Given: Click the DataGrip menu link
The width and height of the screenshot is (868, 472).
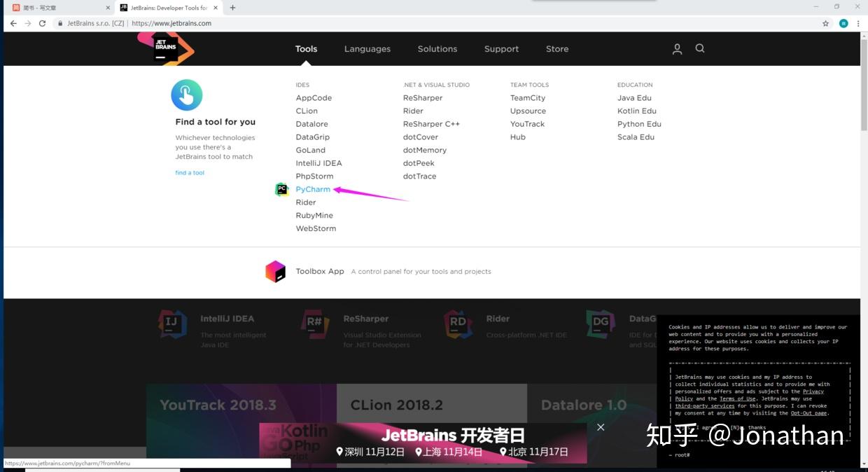Looking at the screenshot, I should 312,137.
